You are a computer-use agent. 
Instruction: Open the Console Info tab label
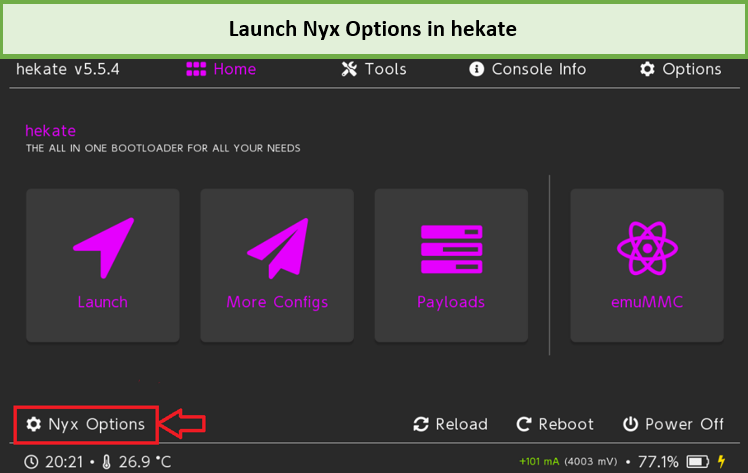(539, 69)
